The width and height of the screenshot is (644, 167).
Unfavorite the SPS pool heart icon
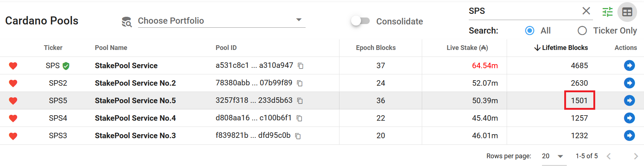coord(13,66)
